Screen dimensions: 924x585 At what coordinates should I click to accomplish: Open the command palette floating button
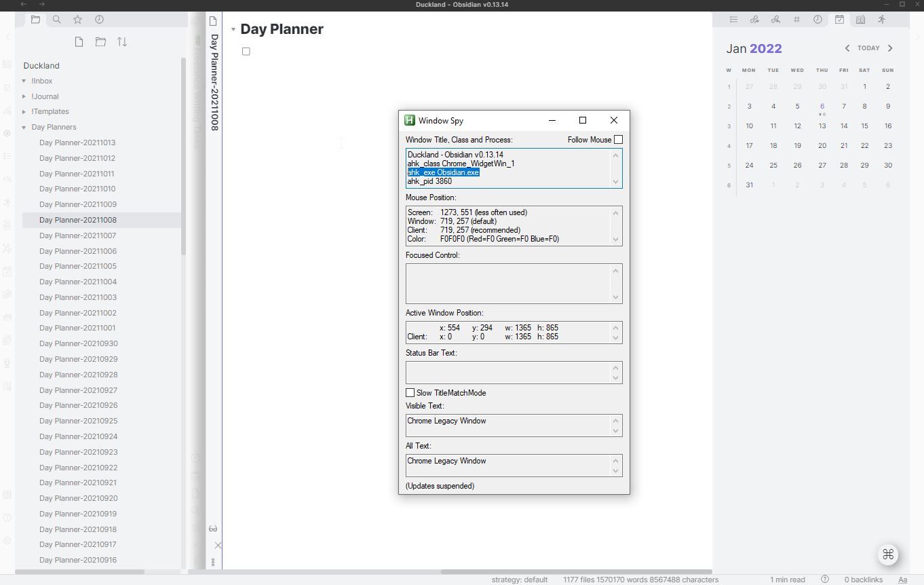[888, 555]
